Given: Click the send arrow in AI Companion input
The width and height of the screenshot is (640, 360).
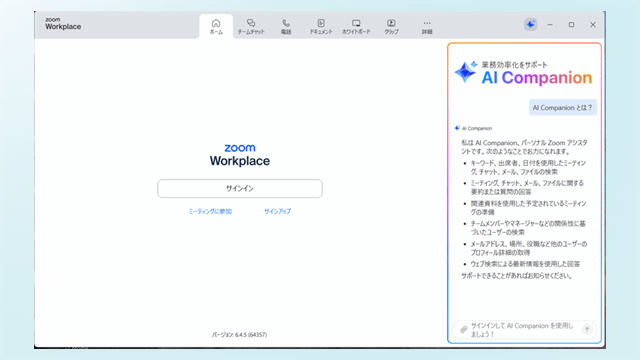Looking at the screenshot, I should (587, 329).
